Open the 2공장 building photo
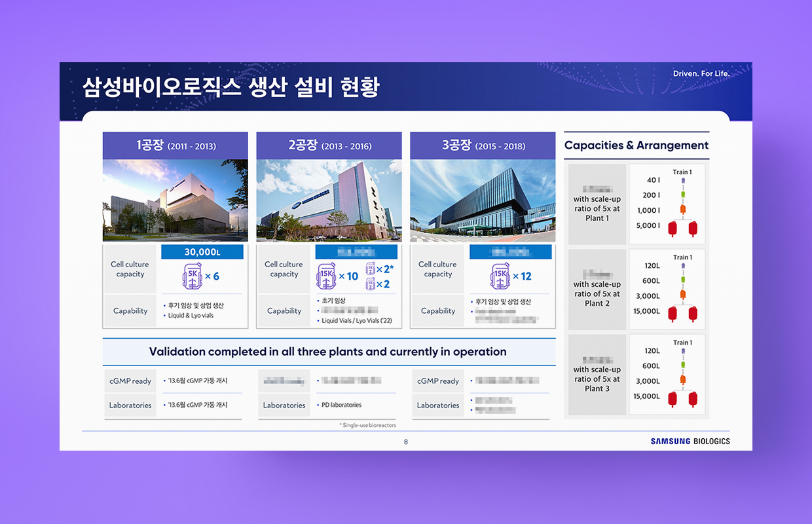Image resolution: width=812 pixels, height=524 pixels. click(x=329, y=200)
